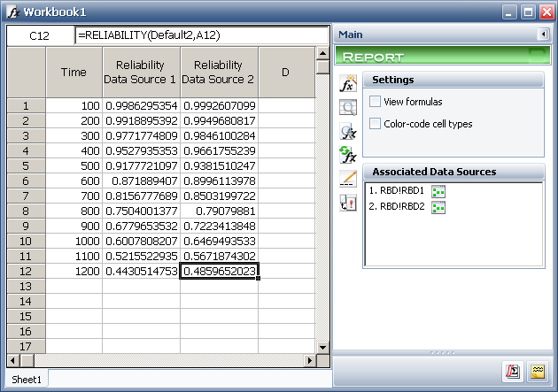The width and height of the screenshot is (558, 392).
Task: Select the data source entry 2. RBD!RBD2
Action: 397,207
